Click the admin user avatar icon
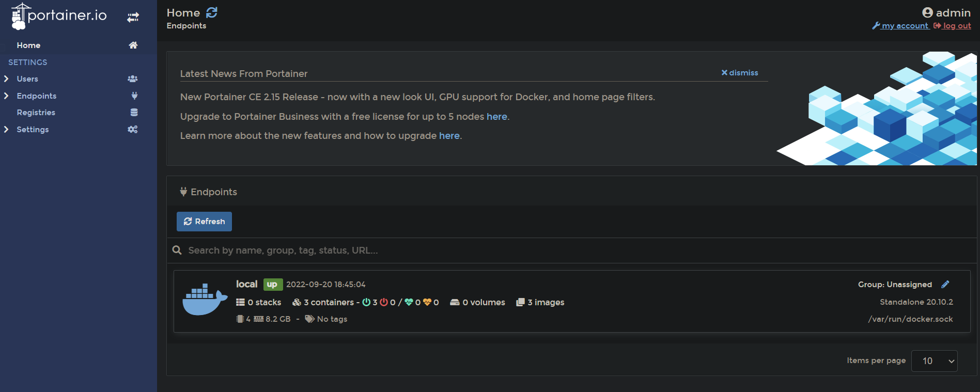This screenshot has height=392, width=980. coord(927,12)
